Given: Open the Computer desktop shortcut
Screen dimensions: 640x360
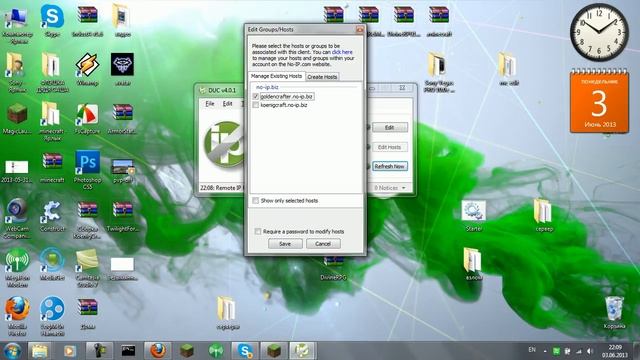Looking at the screenshot, I should click(x=17, y=24).
